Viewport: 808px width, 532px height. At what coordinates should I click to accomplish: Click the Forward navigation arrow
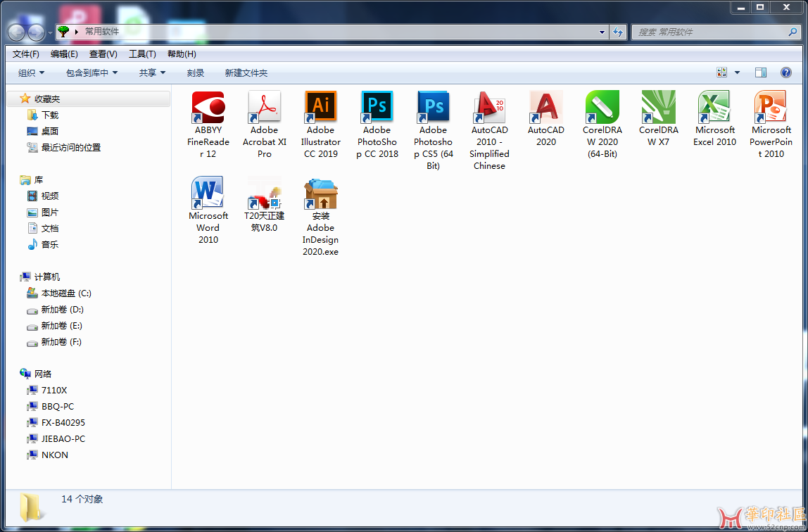click(36, 33)
